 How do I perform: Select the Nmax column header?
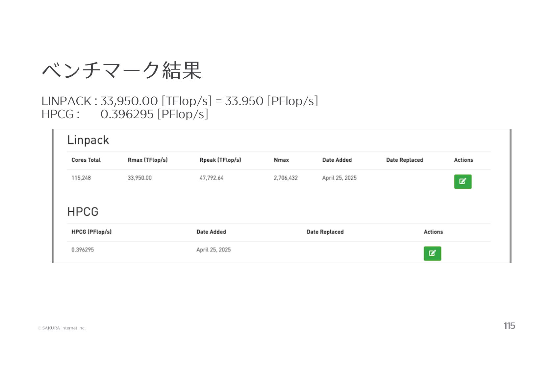(281, 160)
